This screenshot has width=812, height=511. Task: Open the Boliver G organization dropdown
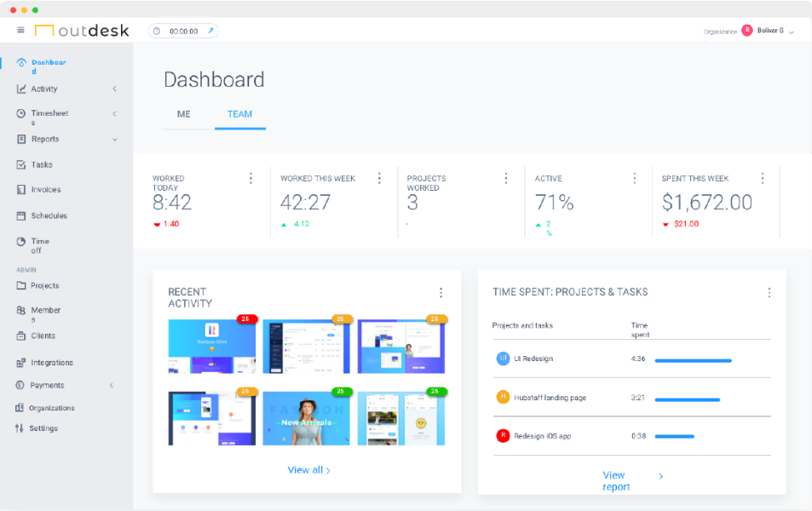(x=791, y=32)
